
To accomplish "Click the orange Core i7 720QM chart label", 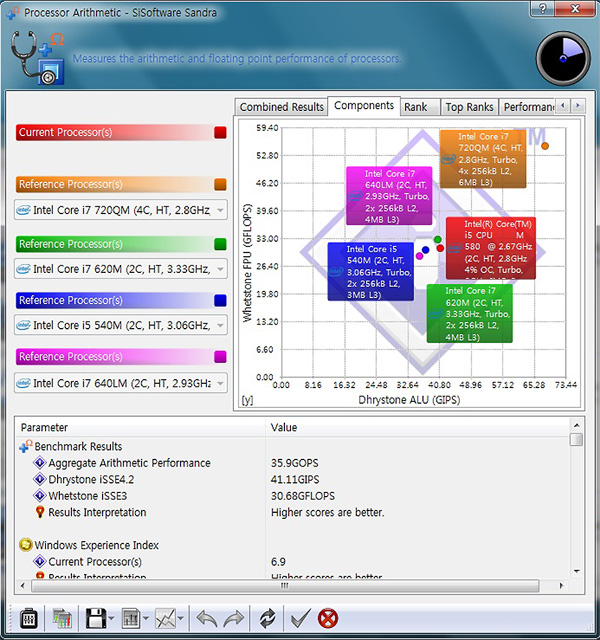I will (x=483, y=159).
